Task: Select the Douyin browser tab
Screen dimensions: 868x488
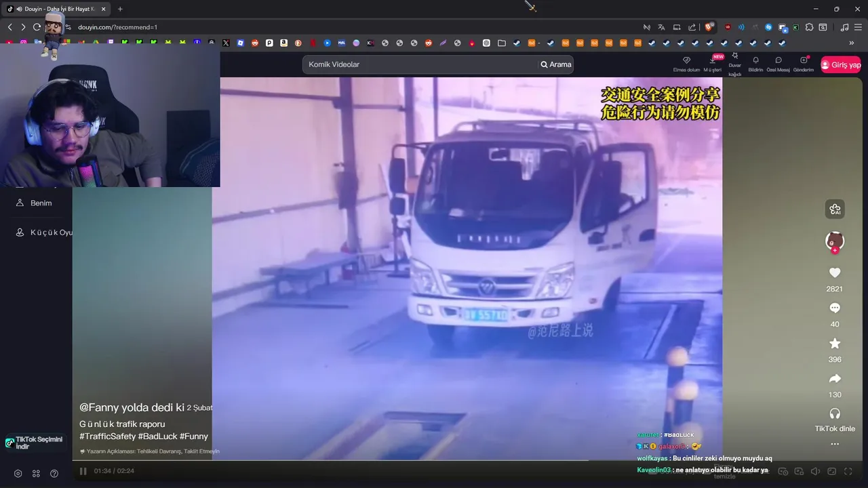Action: [x=56, y=9]
